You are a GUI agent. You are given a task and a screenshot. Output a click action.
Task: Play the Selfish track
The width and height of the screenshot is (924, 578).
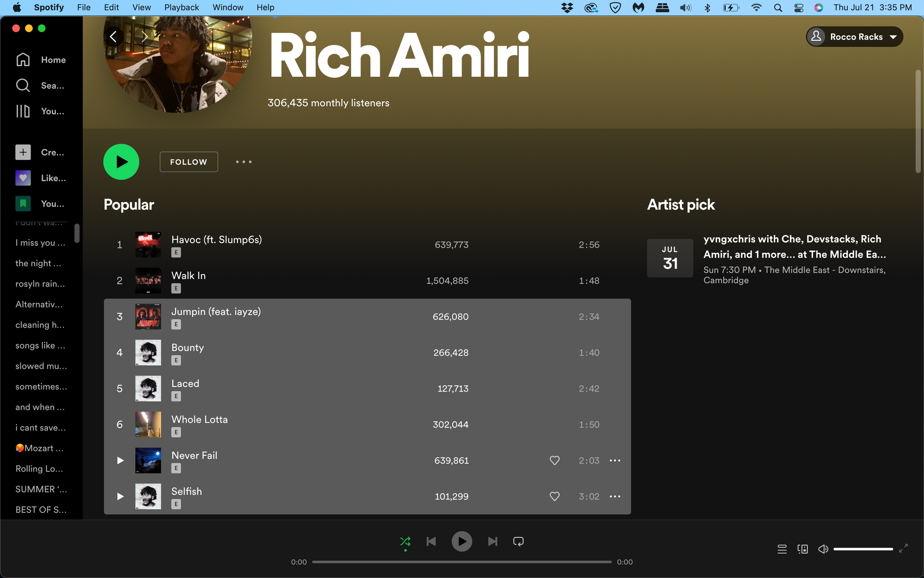pos(120,497)
